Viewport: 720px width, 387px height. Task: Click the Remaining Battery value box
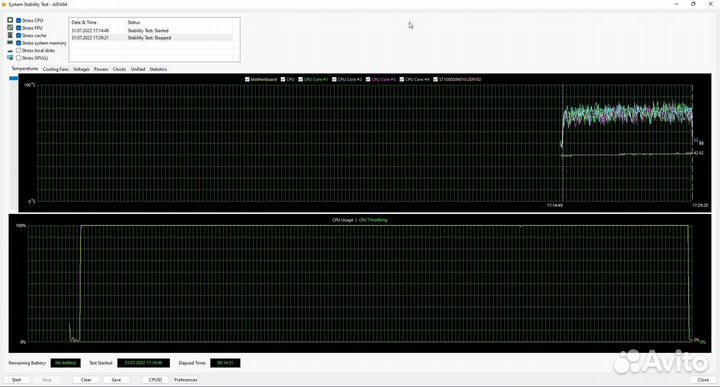coord(65,363)
